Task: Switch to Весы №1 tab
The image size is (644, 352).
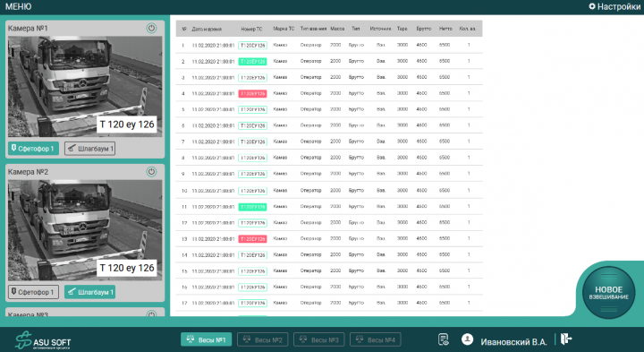Action: click(207, 339)
